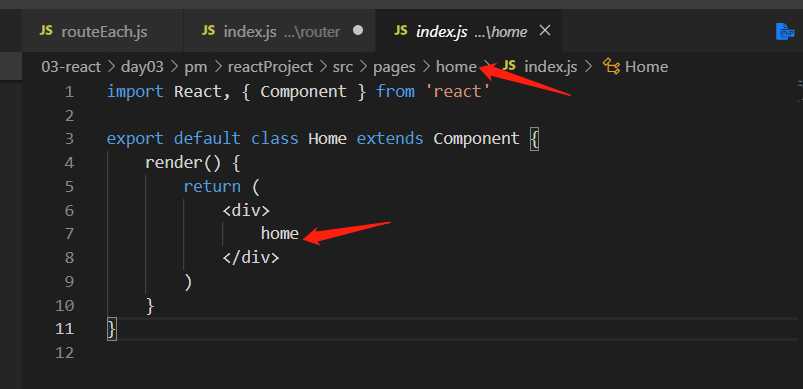Open pages breadcrumb segment
The height and width of the screenshot is (389, 803).
394,68
